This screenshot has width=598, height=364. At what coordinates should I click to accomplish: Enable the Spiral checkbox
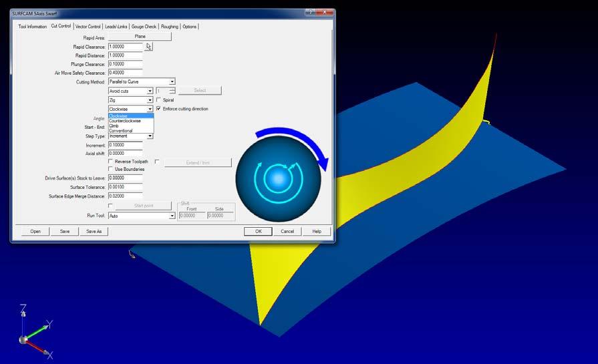coord(158,100)
